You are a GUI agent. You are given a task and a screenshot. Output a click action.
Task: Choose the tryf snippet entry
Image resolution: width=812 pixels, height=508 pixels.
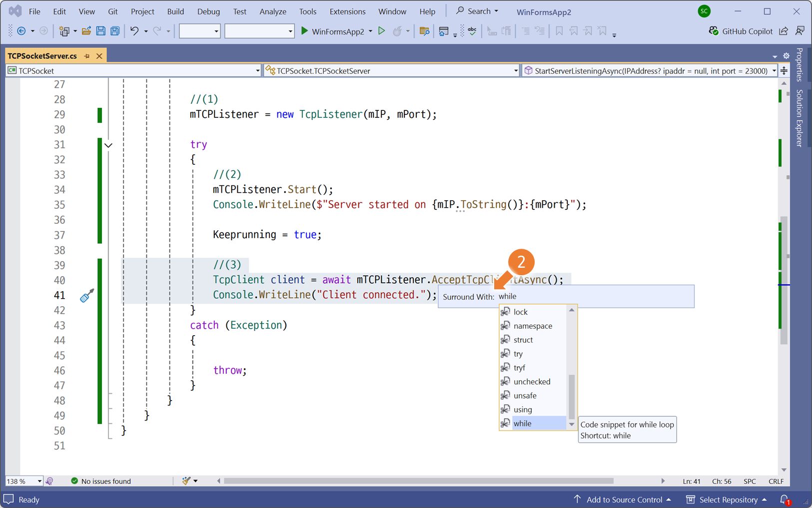click(533, 368)
